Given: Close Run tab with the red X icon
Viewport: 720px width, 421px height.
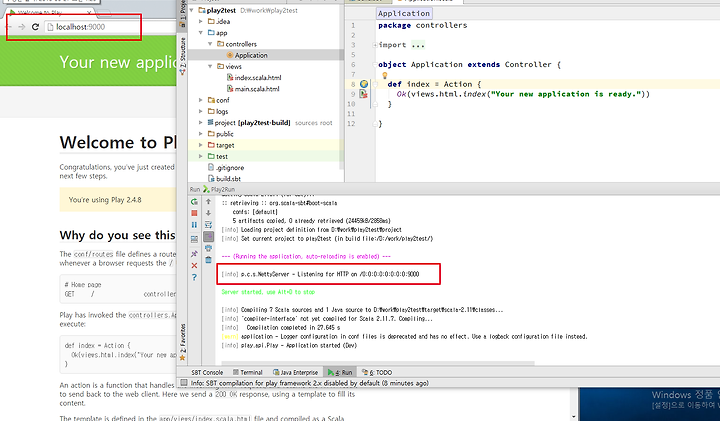Looking at the screenshot, I should pos(194,265).
